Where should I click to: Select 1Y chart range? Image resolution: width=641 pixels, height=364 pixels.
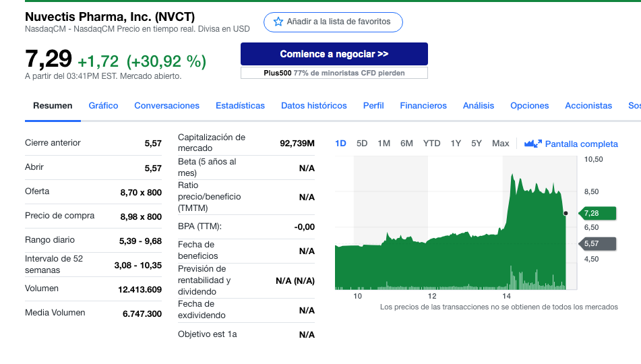(x=456, y=144)
